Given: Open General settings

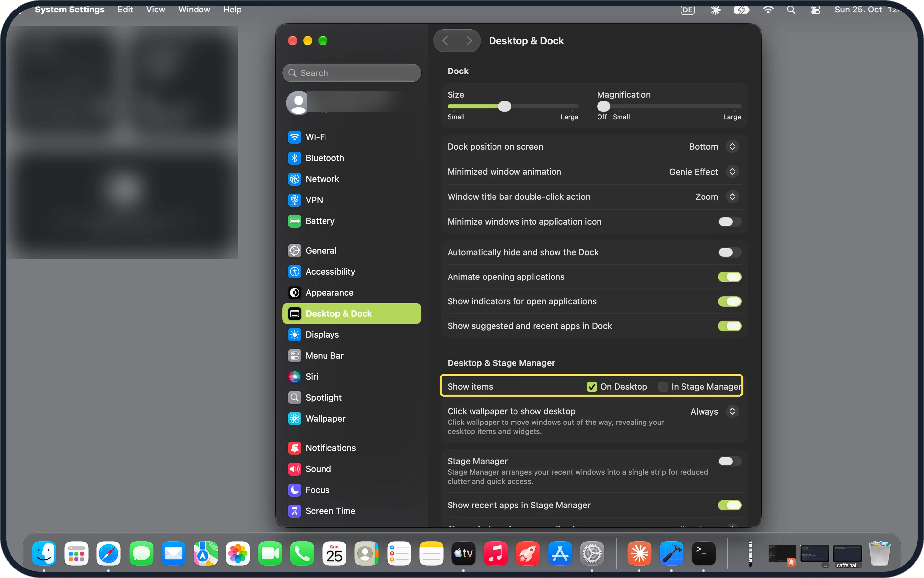Looking at the screenshot, I should click(x=351, y=250).
